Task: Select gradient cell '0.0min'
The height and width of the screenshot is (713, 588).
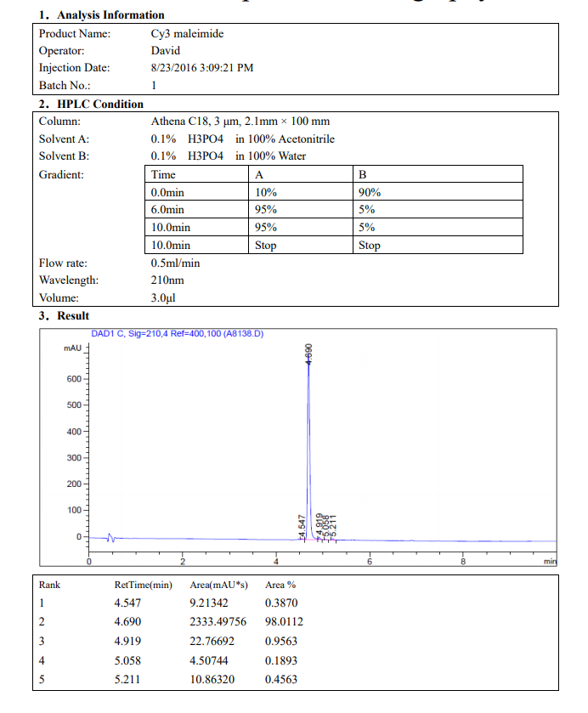Action: [167, 192]
